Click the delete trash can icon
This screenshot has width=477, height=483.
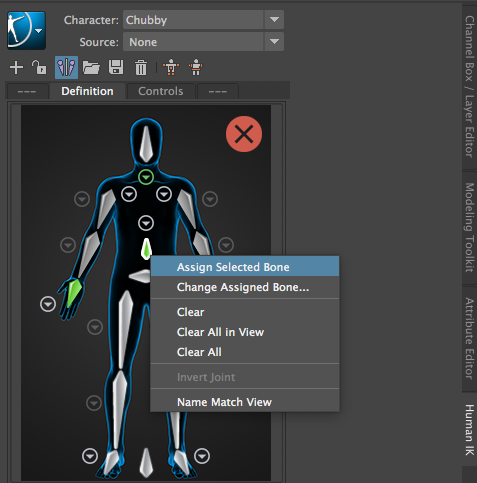point(141,68)
